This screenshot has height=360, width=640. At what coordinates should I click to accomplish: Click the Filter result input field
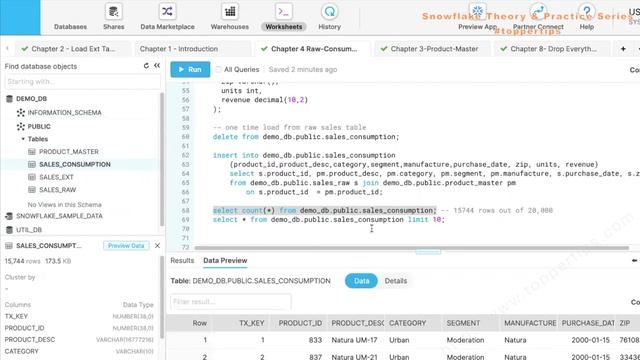coord(231,302)
